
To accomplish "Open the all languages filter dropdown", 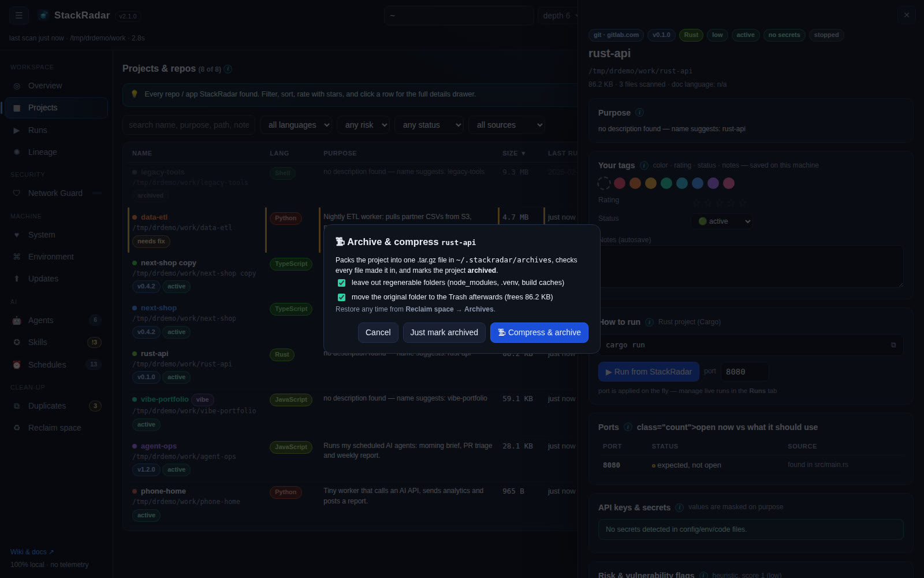I will pyautogui.click(x=297, y=125).
